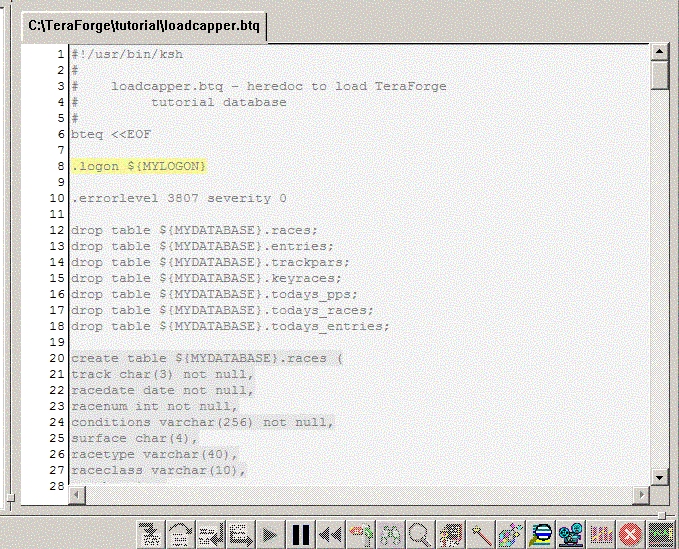Image resolution: width=679 pixels, height=549 pixels.
Task: Click the 'bteq <<EOF' line
Action: coord(111,134)
